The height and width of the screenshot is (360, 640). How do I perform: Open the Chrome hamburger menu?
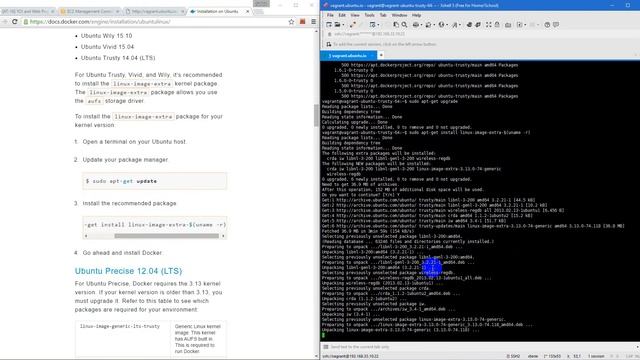pyautogui.click(x=313, y=22)
